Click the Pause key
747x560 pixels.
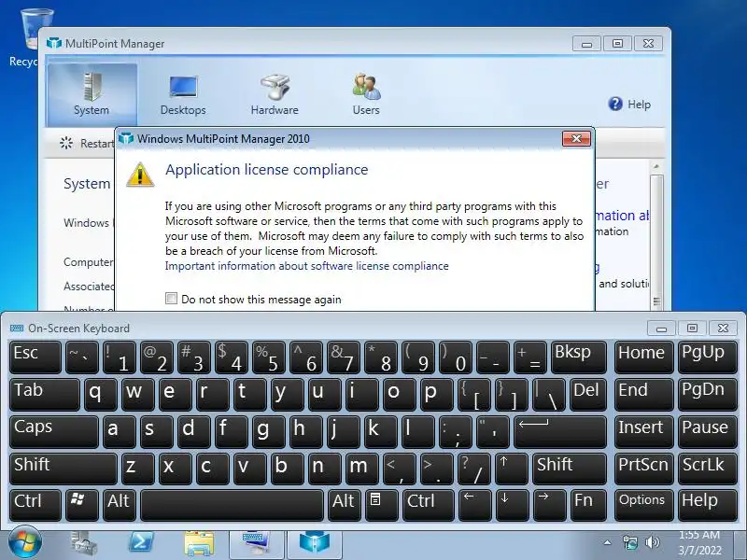[x=708, y=431]
